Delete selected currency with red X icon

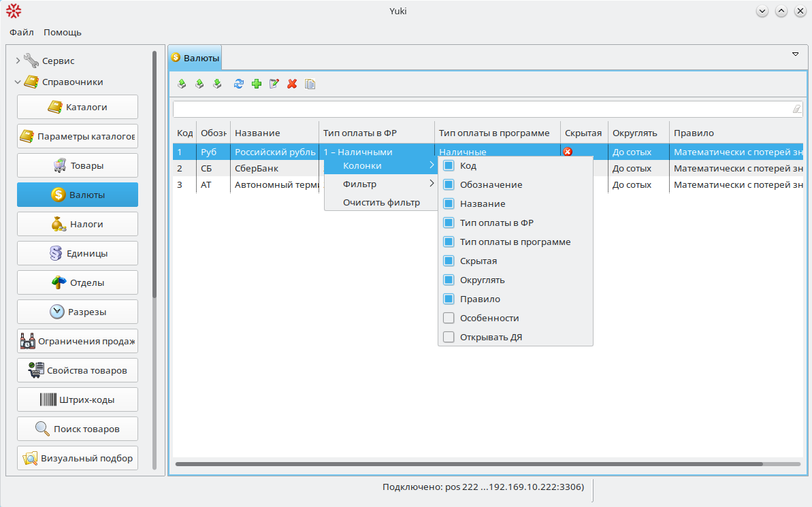pyautogui.click(x=292, y=84)
